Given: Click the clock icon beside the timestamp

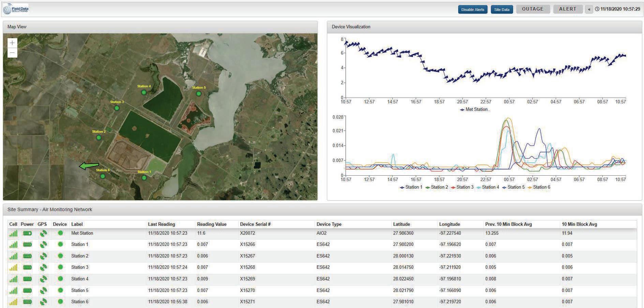Looking at the screenshot, I should (x=597, y=9).
